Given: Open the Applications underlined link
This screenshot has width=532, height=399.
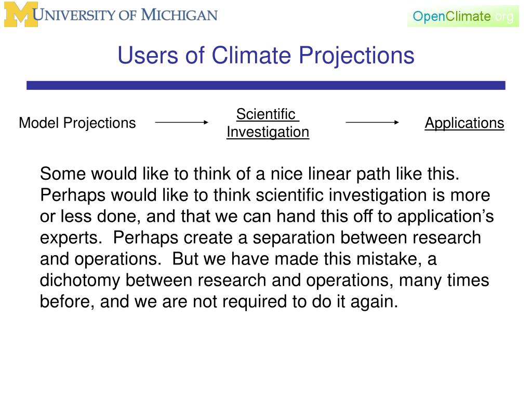Looking at the screenshot, I should click(x=464, y=123).
